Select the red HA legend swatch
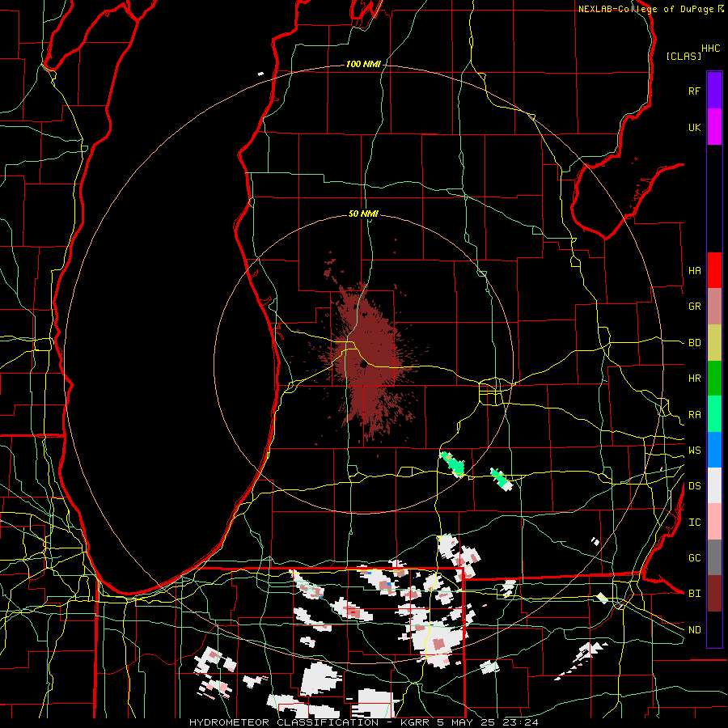728x728 pixels. tap(714, 270)
